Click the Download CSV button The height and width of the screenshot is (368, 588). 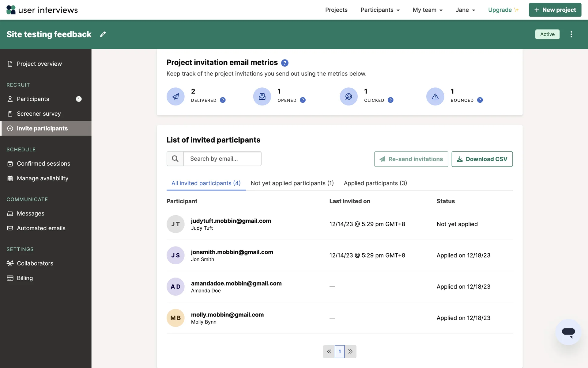coord(482,159)
